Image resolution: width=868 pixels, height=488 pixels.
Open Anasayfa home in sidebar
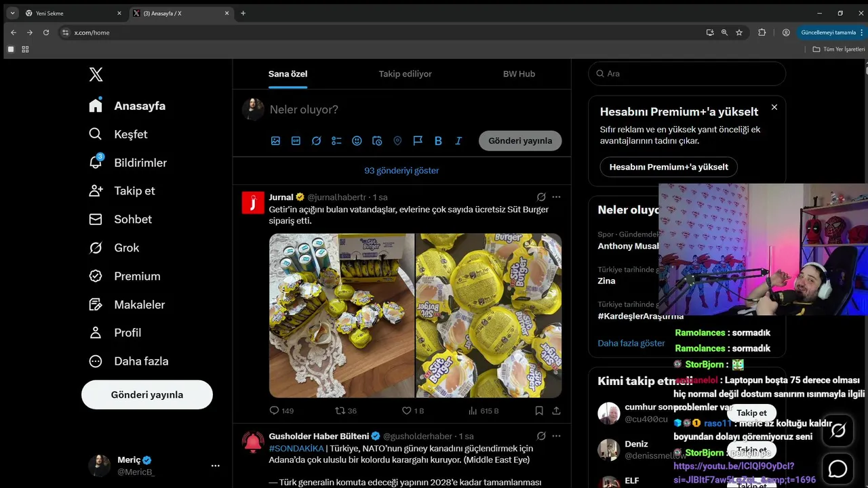tap(127, 106)
